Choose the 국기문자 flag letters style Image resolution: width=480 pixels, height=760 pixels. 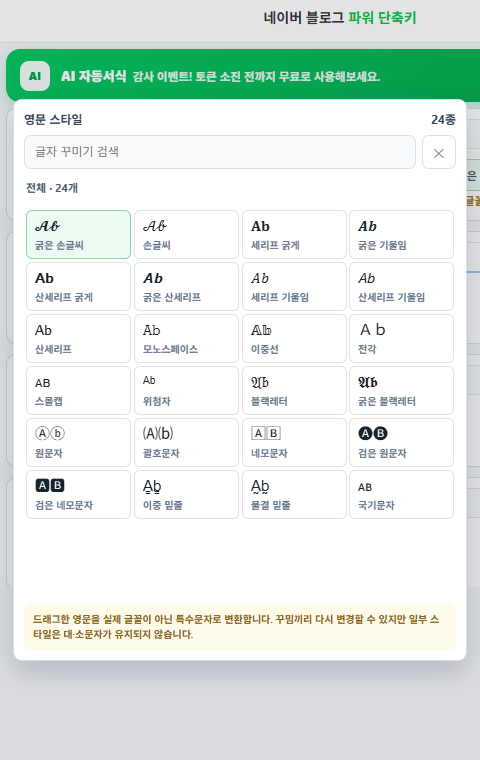coord(401,494)
